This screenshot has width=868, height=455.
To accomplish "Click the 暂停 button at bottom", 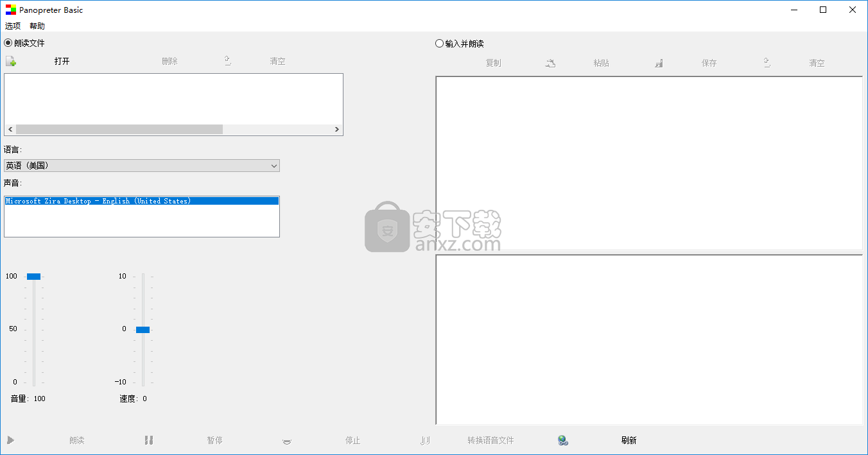I will coord(214,440).
